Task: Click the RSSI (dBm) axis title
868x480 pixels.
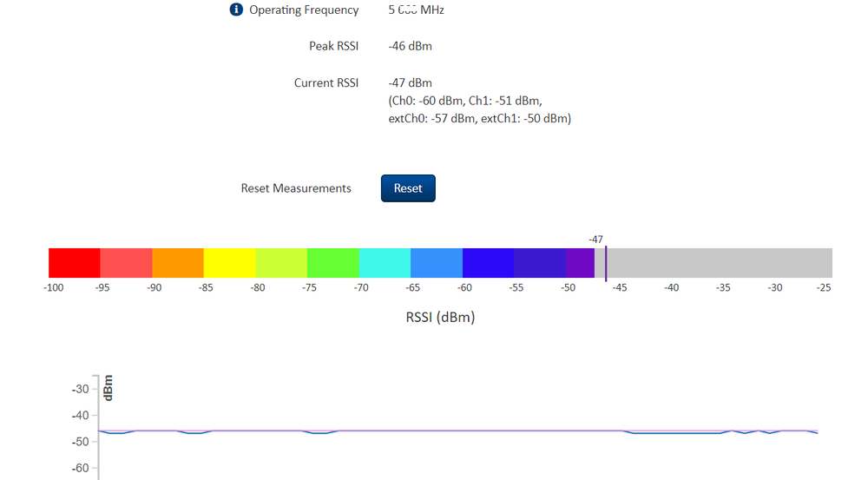Action: [x=440, y=317]
